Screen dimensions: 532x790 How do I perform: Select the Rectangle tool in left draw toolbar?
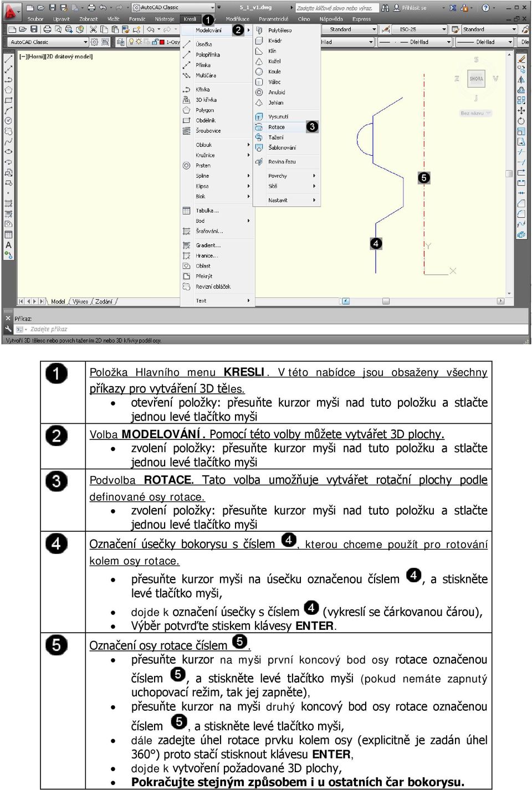click(x=8, y=100)
